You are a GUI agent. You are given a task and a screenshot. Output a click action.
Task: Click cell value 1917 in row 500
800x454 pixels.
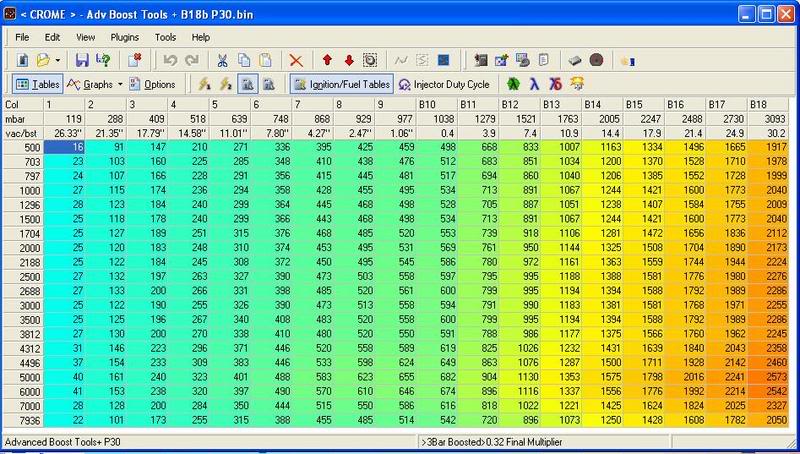(768, 147)
